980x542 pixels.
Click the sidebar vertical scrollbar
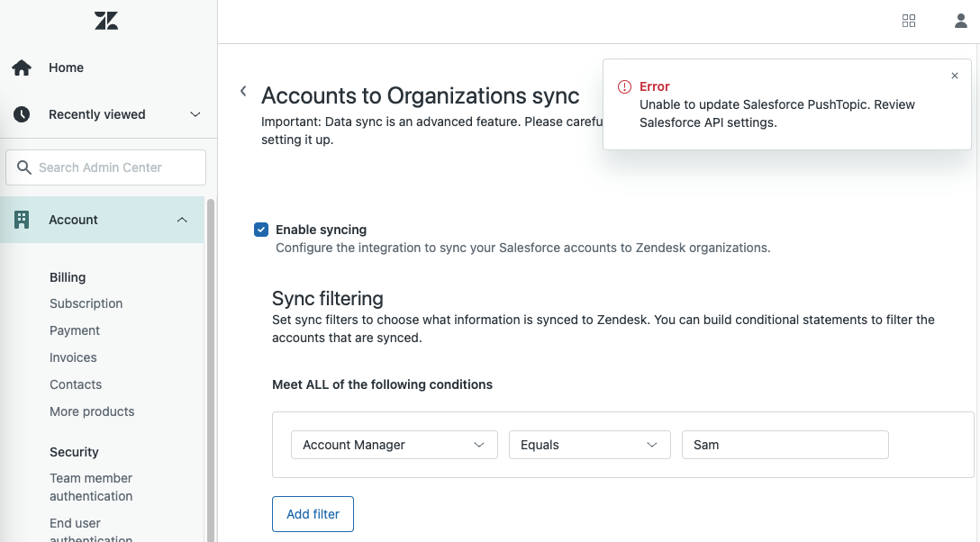pyautogui.click(x=211, y=360)
